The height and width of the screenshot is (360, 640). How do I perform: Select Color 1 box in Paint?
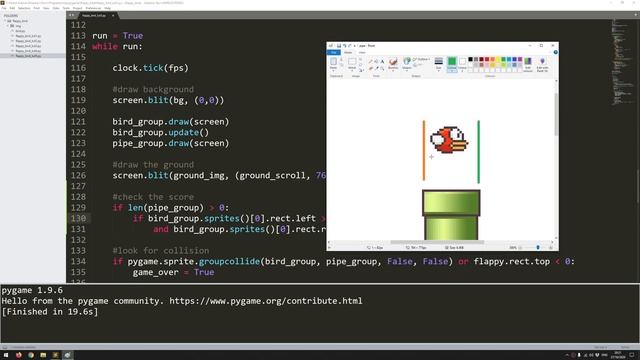click(x=452, y=64)
